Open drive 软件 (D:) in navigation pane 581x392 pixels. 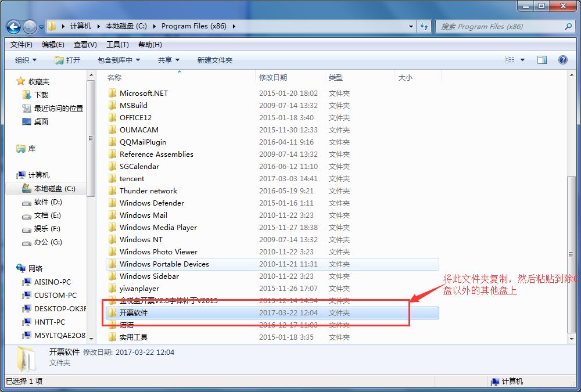(x=48, y=202)
